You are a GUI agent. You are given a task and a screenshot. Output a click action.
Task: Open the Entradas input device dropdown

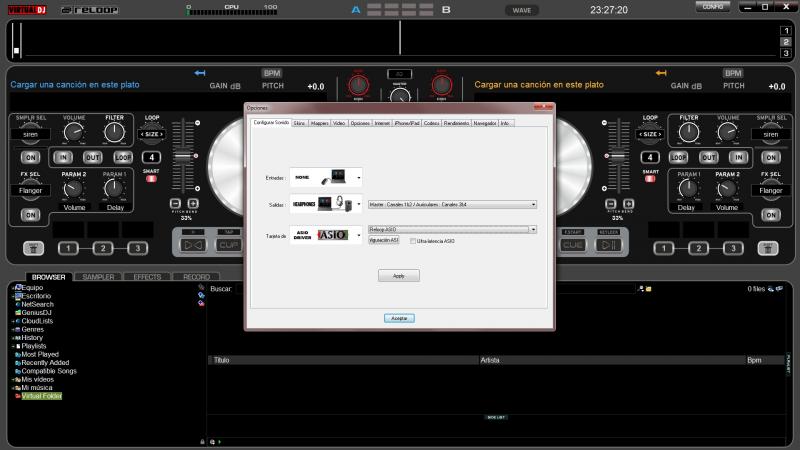point(326,178)
